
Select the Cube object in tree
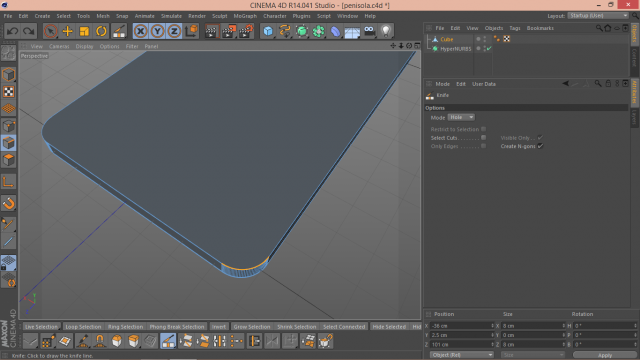[447, 39]
